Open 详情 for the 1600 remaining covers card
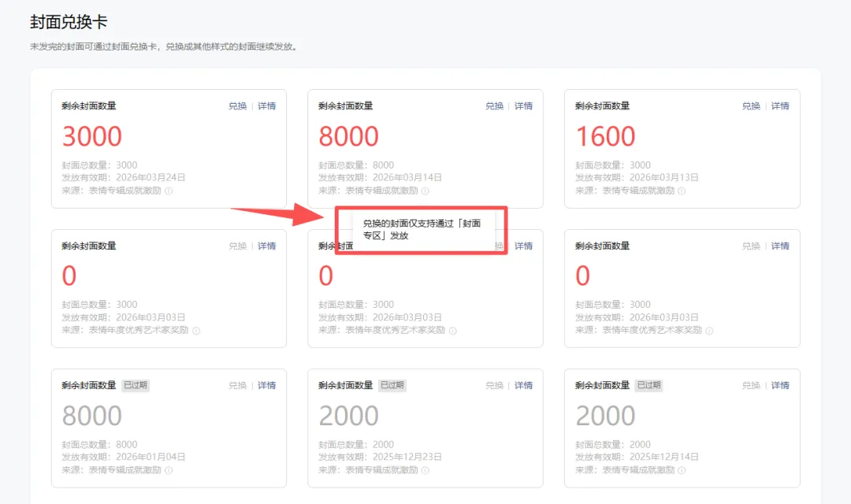Viewport: 851px width, 504px height. click(780, 106)
